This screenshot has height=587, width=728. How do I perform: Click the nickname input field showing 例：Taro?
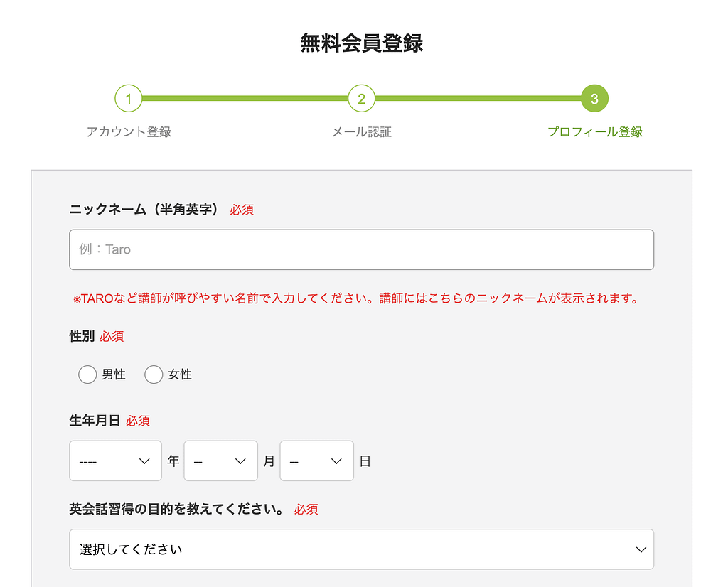(361, 249)
